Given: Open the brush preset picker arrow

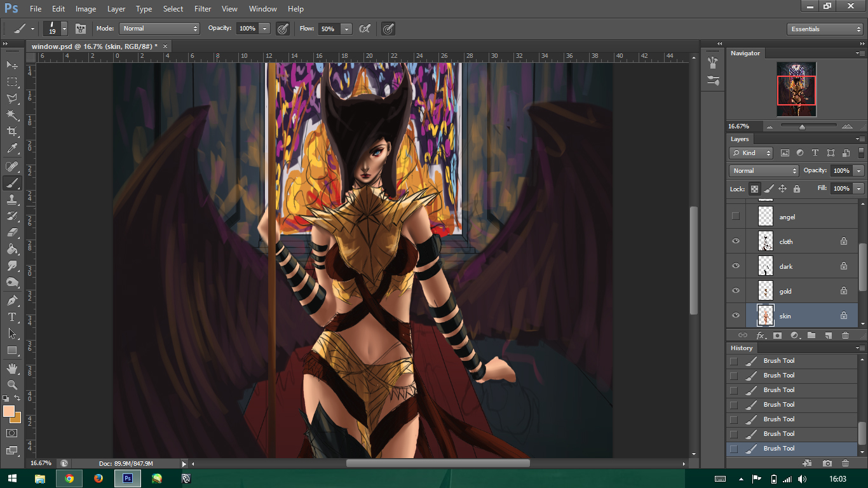Looking at the screenshot, I should click(x=64, y=29).
